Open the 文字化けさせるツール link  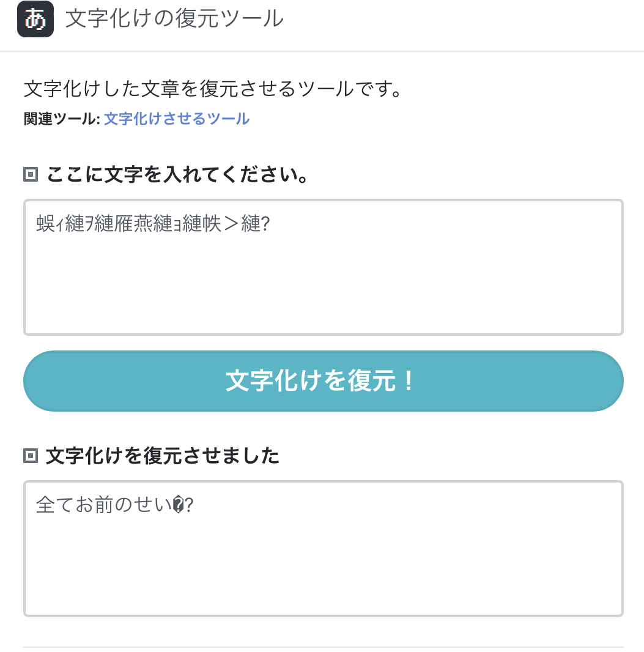click(x=177, y=119)
